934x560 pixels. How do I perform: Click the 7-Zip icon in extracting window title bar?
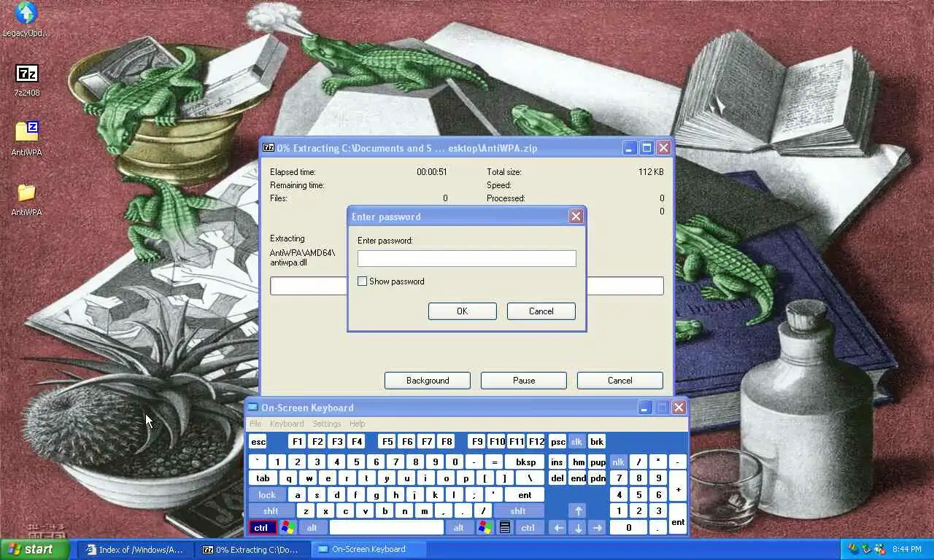269,148
